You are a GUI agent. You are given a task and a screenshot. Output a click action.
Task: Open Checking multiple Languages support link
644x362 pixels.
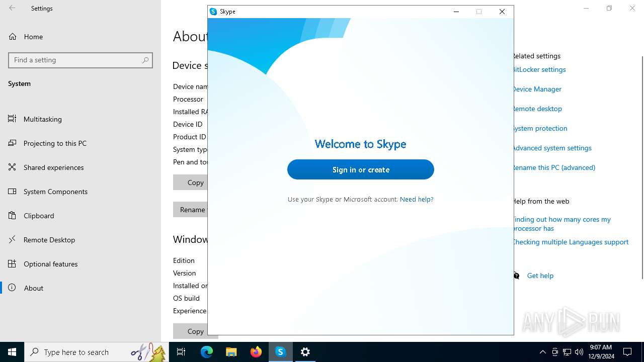pos(571,242)
